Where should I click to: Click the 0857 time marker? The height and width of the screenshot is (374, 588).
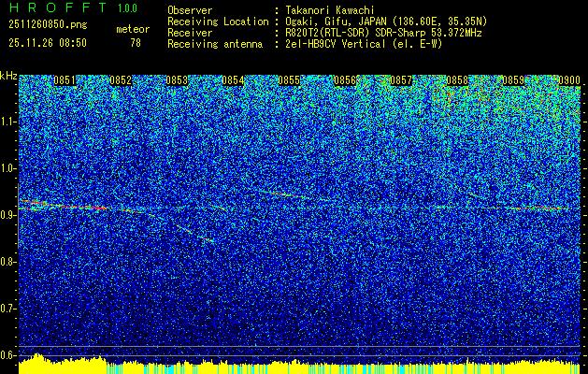(401, 80)
